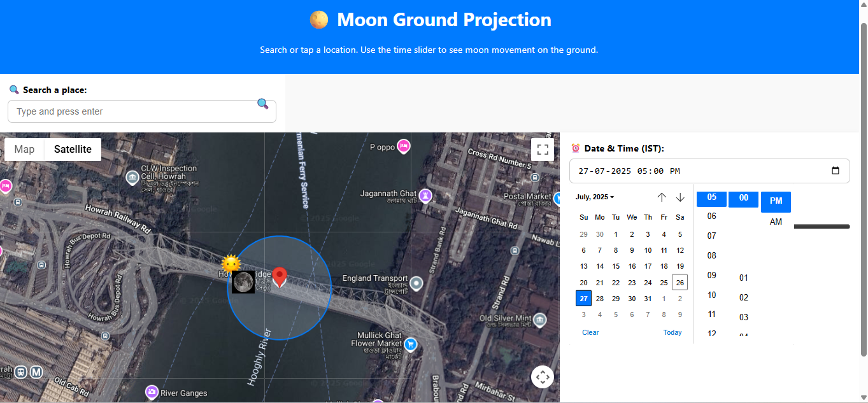Switch to Map view tab

click(x=24, y=150)
